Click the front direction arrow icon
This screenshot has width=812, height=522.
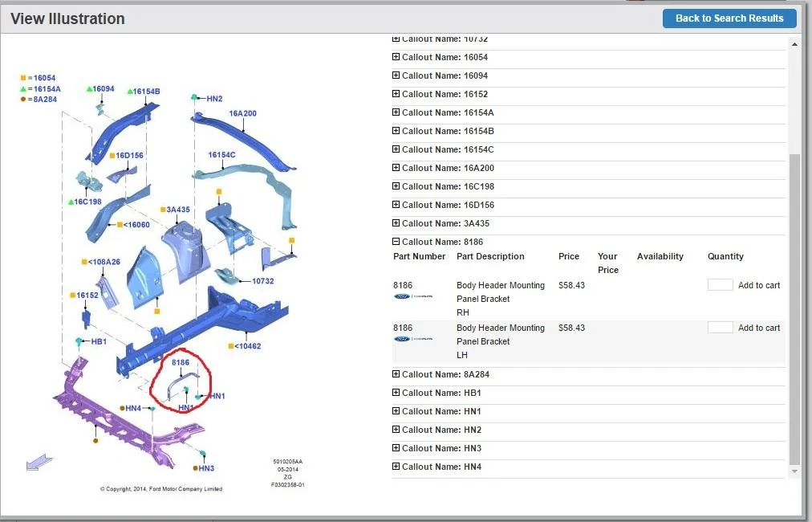click(x=39, y=462)
